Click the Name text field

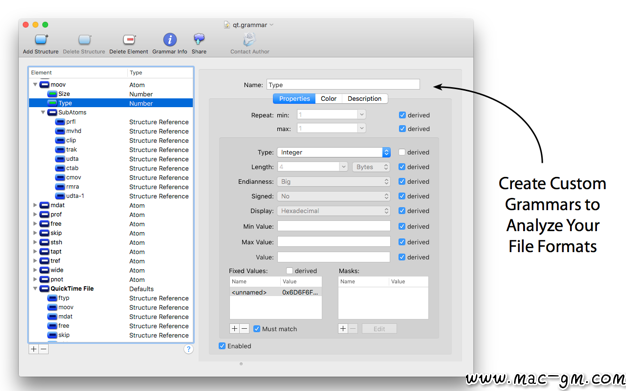pos(343,85)
